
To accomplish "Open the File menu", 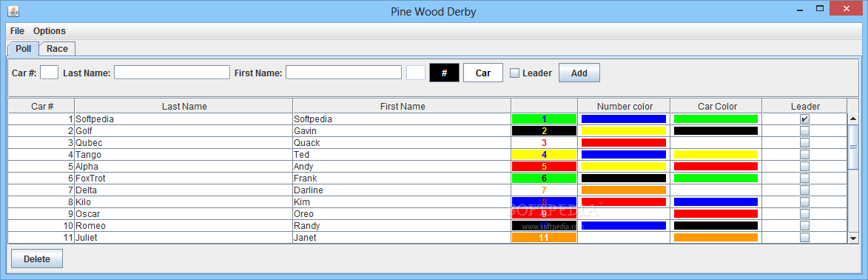I will click(x=17, y=31).
